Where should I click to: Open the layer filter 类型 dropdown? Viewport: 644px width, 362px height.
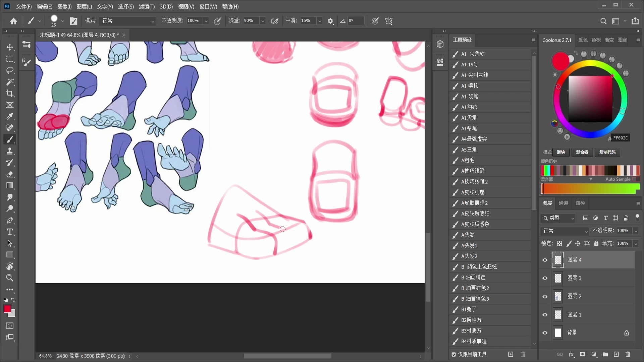558,218
